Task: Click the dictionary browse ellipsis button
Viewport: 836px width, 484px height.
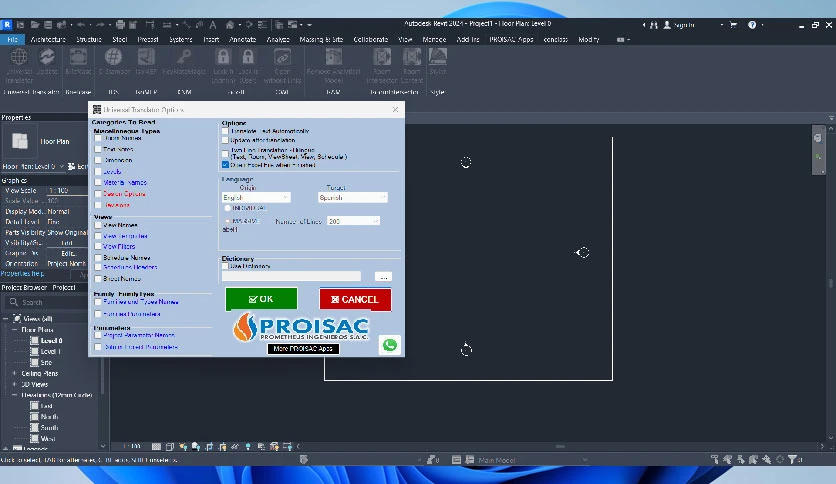Action: pyautogui.click(x=383, y=277)
